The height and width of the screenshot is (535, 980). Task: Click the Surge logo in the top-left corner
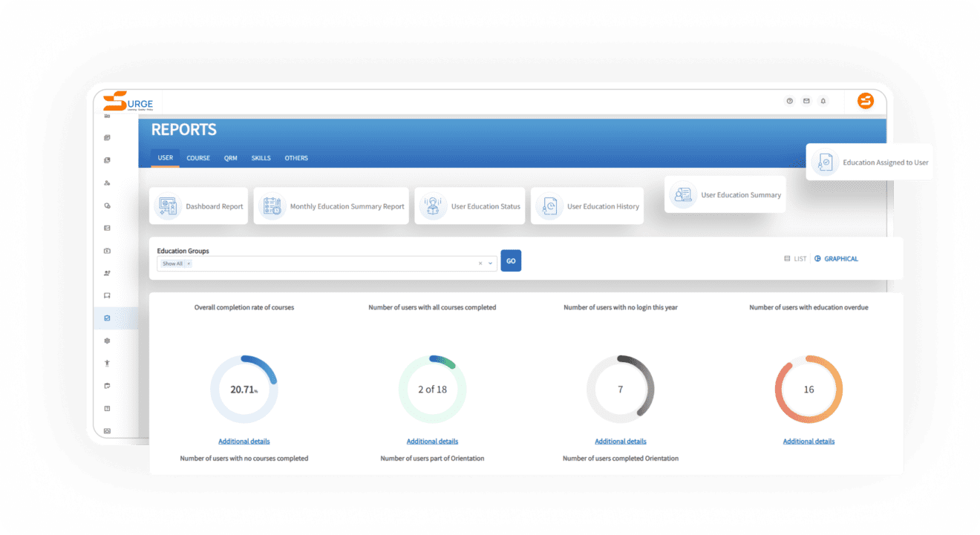[128, 101]
